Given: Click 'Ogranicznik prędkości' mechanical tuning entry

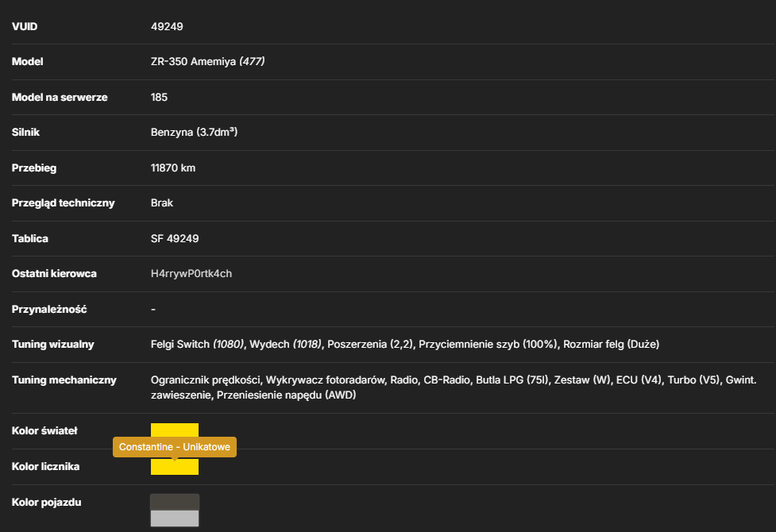Looking at the screenshot, I should 206,380.
